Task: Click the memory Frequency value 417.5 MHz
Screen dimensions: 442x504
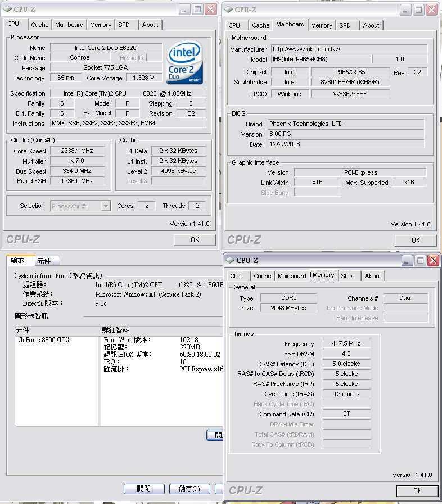Action: click(346, 344)
